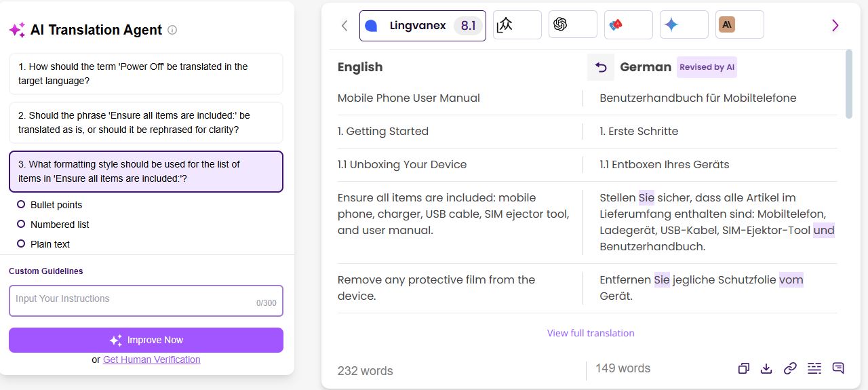Click the translation panel vertical scrollbar

tap(849, 84)
